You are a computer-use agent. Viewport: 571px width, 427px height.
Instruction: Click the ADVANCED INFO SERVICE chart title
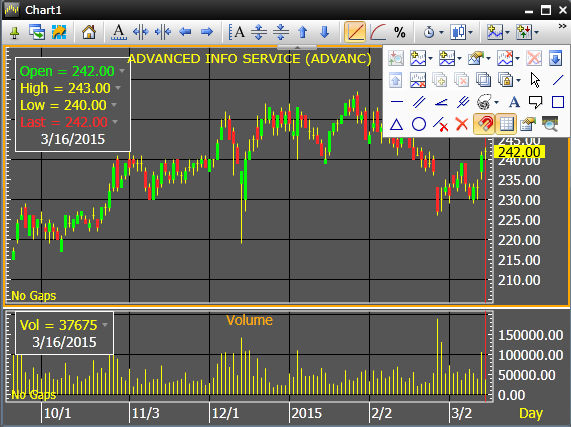click(249, 59)
